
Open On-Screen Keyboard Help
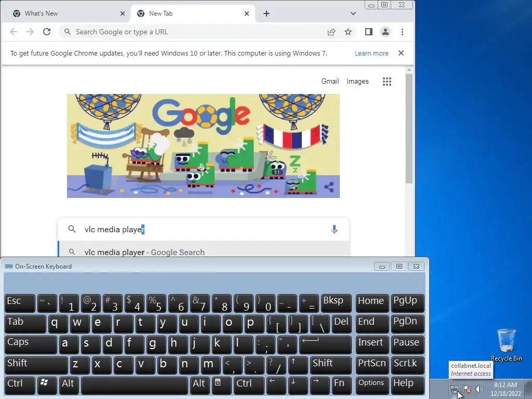[407, 385]
